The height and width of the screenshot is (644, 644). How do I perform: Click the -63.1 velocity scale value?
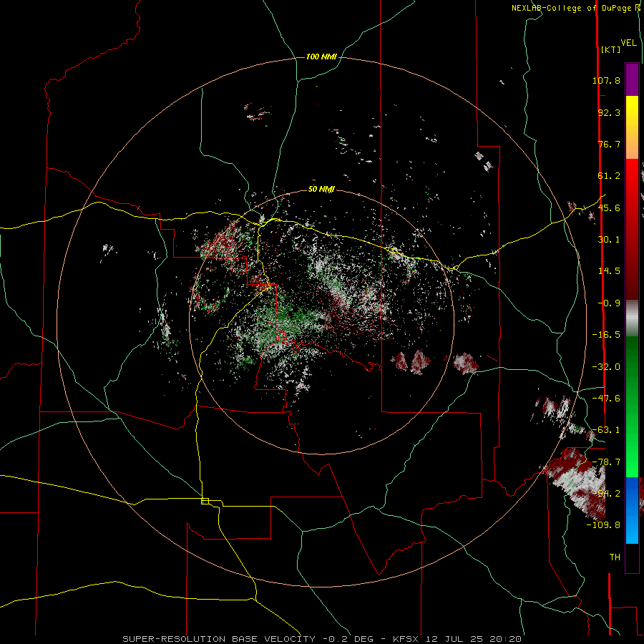point(606,430)
